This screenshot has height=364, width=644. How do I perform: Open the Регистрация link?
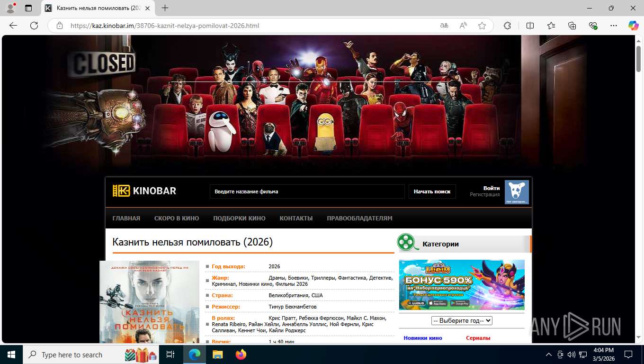[485, 195]
